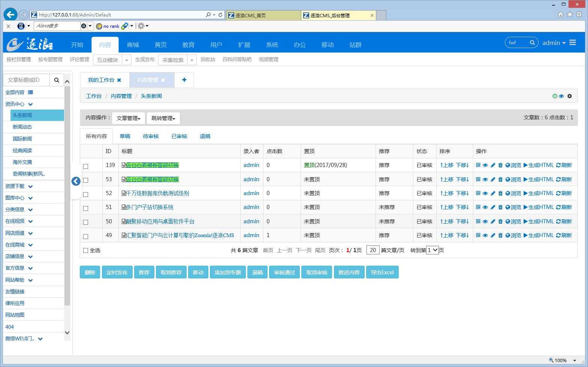Open dropdown arrow beside 采集检索
588x367 pixels.
click(x=192, y=60)
